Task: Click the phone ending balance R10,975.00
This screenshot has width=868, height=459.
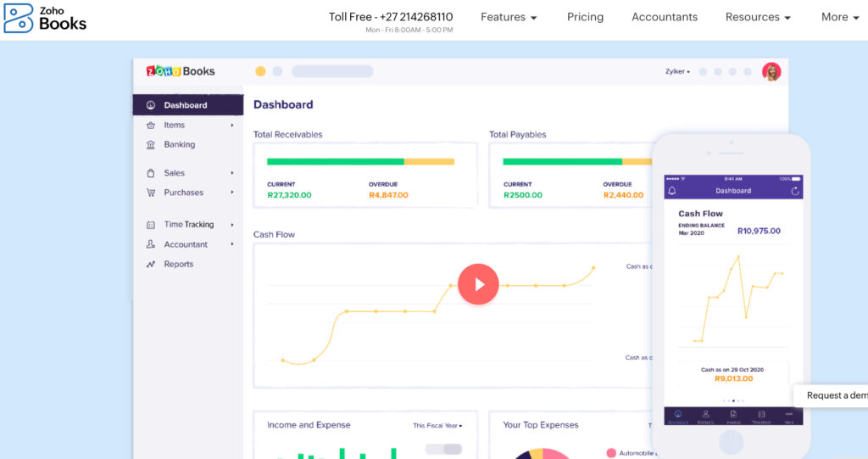Action: click(759, 231)
